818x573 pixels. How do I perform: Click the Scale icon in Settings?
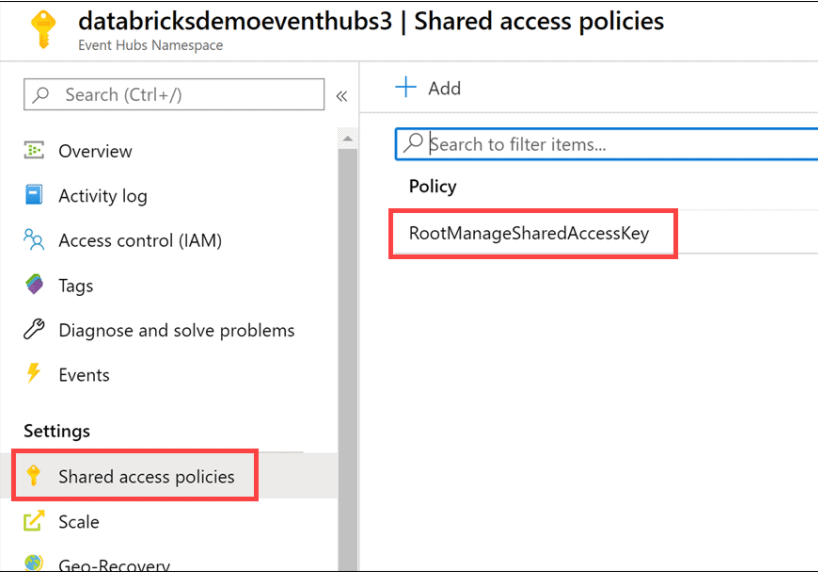tap(34, 521)
